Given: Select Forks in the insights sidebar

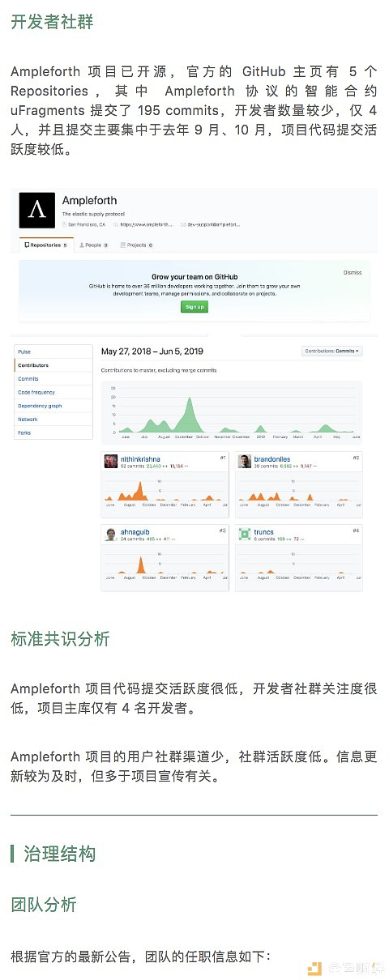Looking at the screenshot, I should (53, 432).
